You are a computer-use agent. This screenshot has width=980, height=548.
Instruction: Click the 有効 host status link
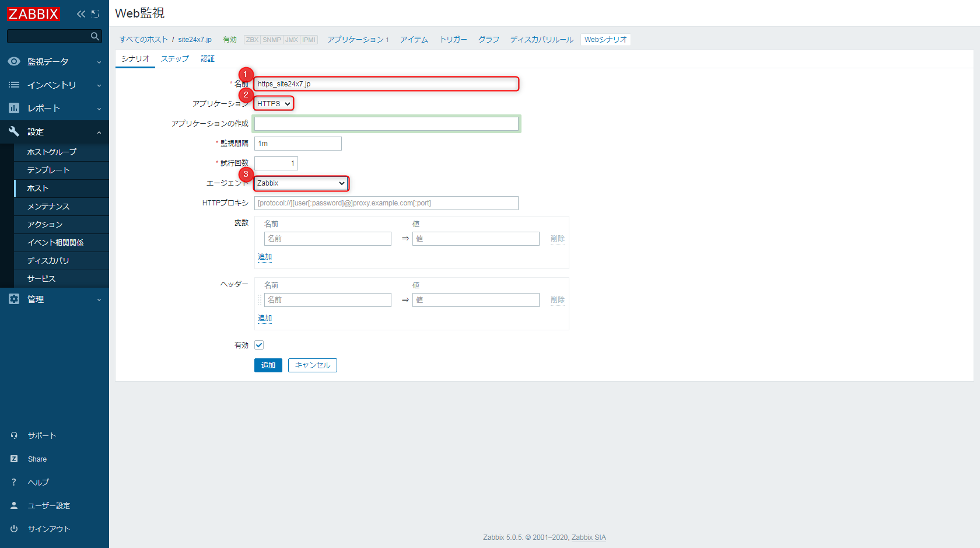pos(229,40)
